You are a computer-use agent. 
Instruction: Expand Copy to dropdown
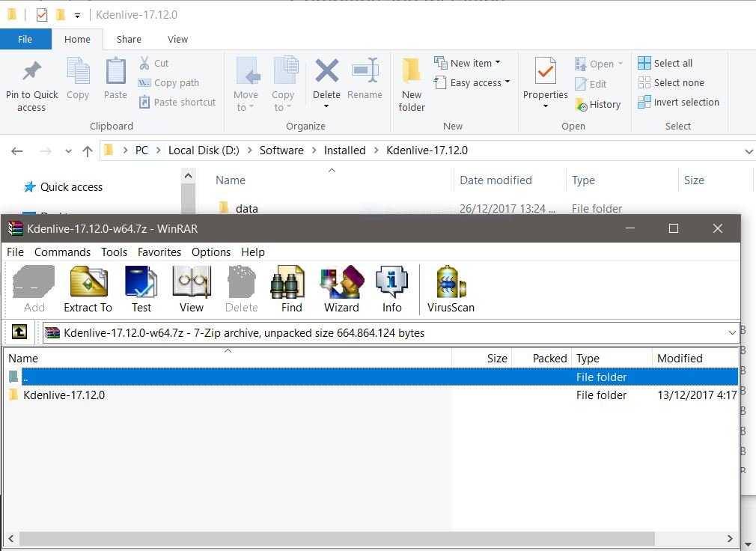click(289, 106)
